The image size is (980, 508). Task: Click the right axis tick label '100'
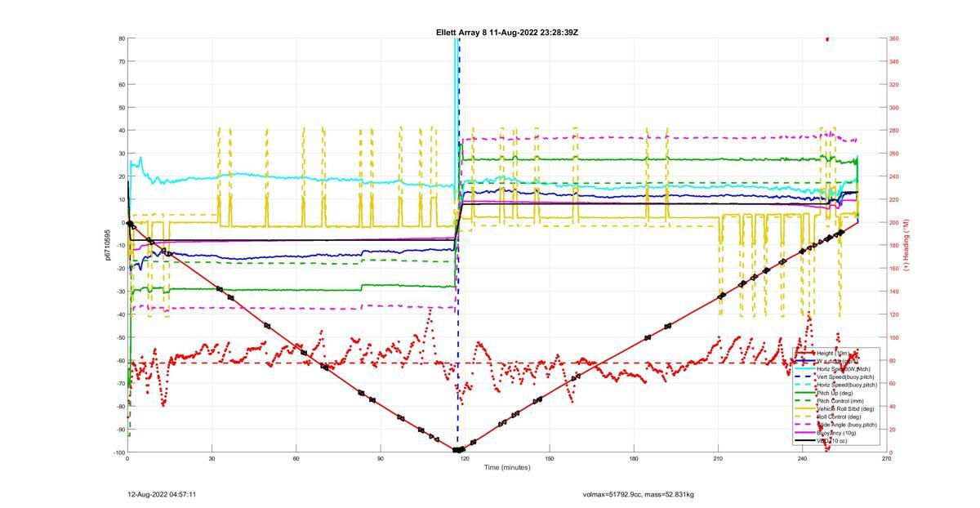[x=894, y=337]
